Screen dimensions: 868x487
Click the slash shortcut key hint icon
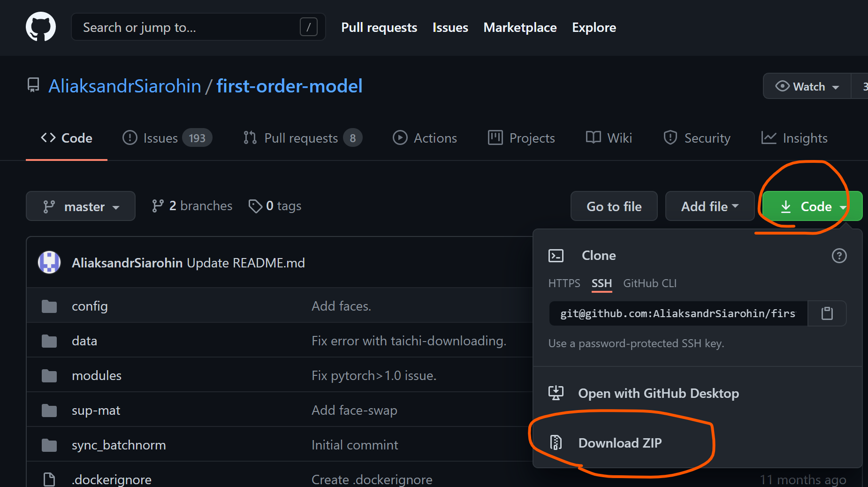click(308, 27)
